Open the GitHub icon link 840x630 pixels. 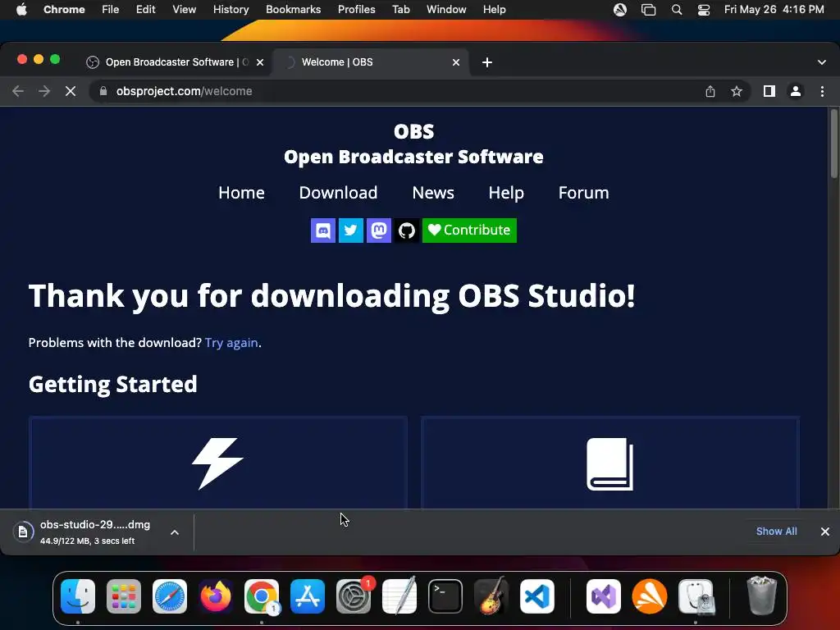coord(407,231)
